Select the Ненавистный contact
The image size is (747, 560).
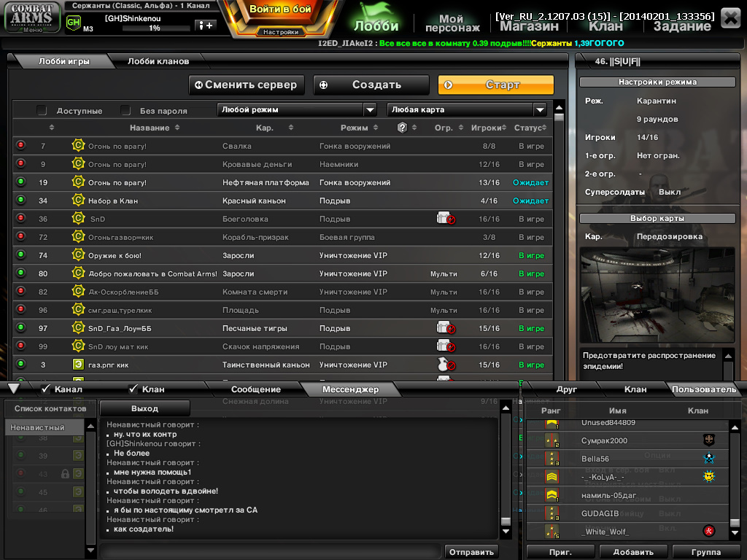tap(46, 427)
